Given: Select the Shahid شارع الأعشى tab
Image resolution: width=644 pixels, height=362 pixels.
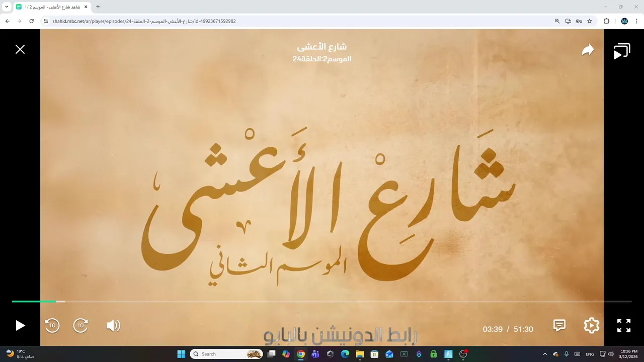Looking at the screenshot, I should pos(52,7).
